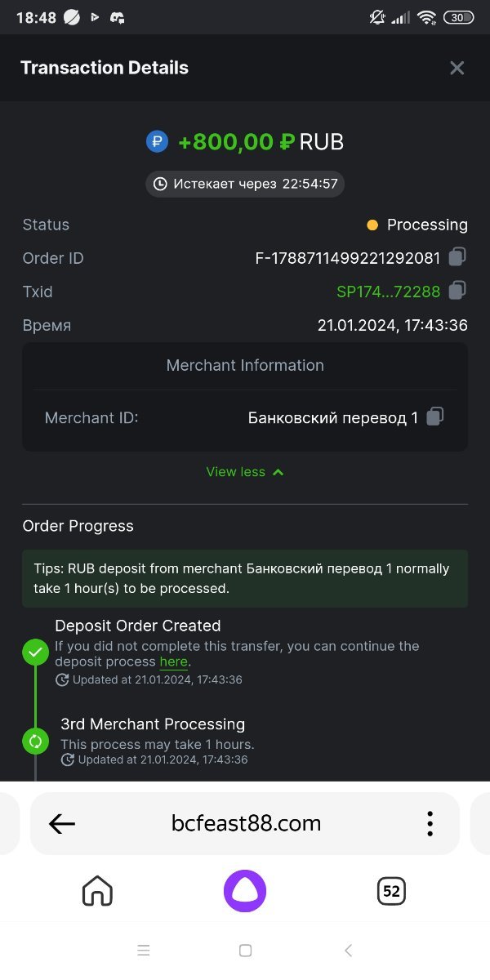Copy the Order ID value
Viewport: 490px width, 980px height.
pyautogui.click(x=458, y=257)
